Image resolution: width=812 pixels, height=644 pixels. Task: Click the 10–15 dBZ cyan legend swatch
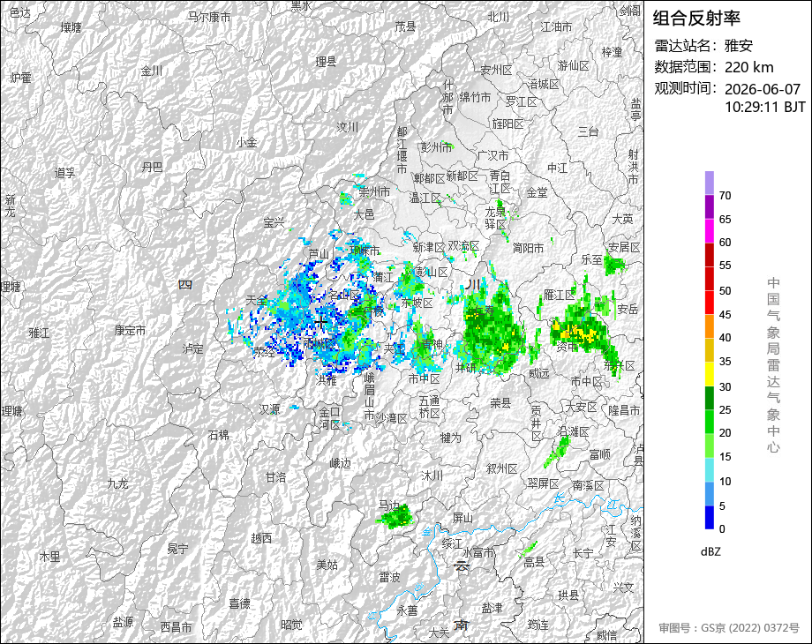coord(709,470)
